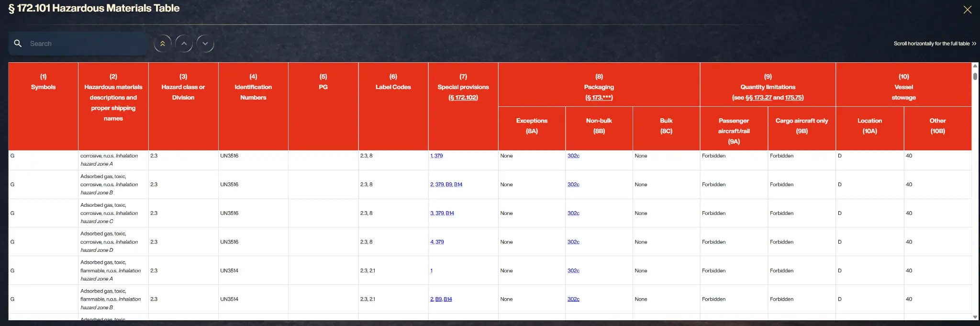
Task: Click the 'Label Codes' column header
Action: click(393, 106)
